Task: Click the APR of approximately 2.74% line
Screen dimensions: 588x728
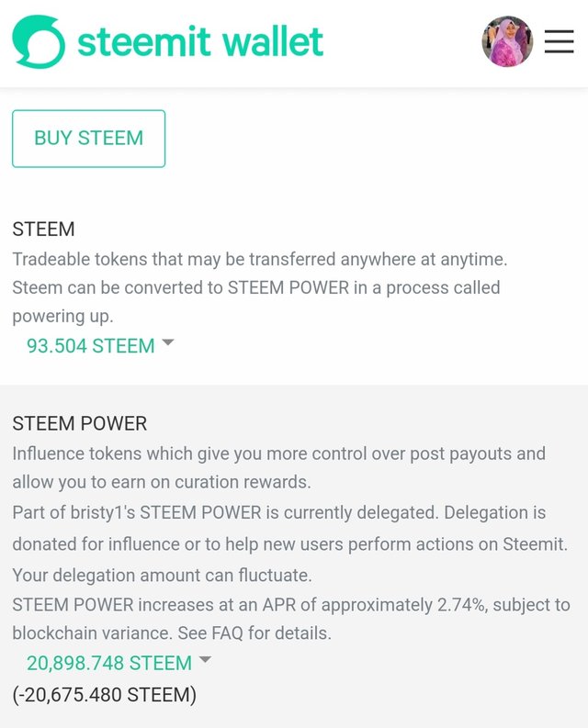Action: click(x=291, y=604)
